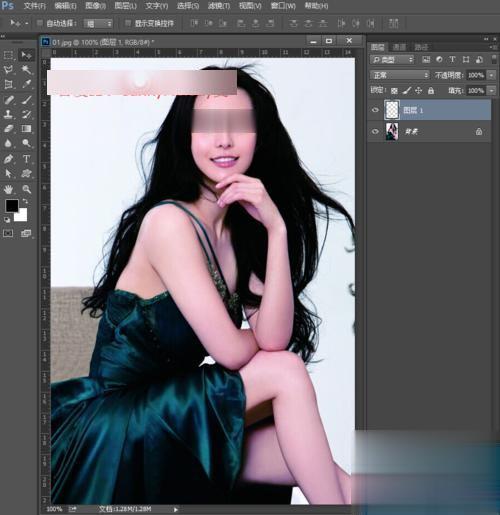Select the Pen tool
Screen dimensions: 500x515
pos(8,159)
